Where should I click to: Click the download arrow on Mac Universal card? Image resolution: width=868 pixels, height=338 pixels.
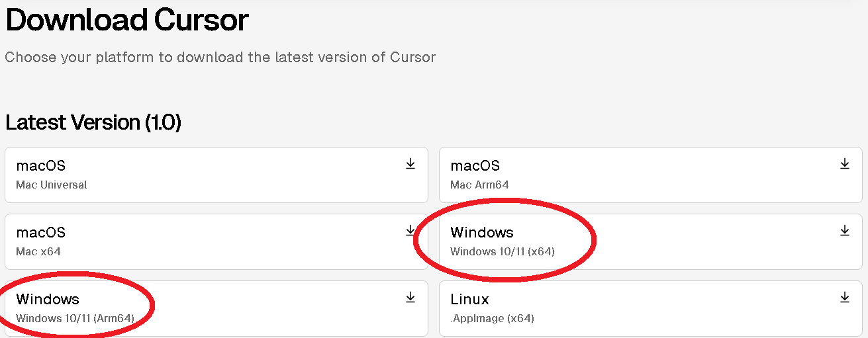(x=410, y=164)
